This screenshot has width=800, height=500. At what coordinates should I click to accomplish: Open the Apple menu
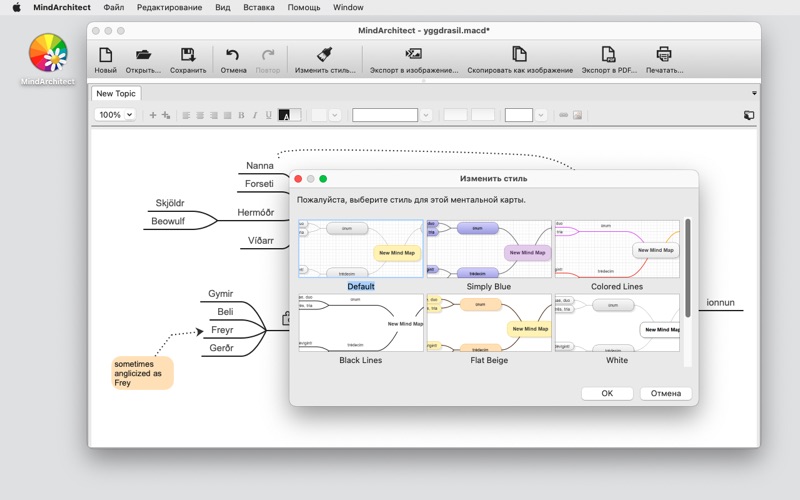[x=16, y=7]
